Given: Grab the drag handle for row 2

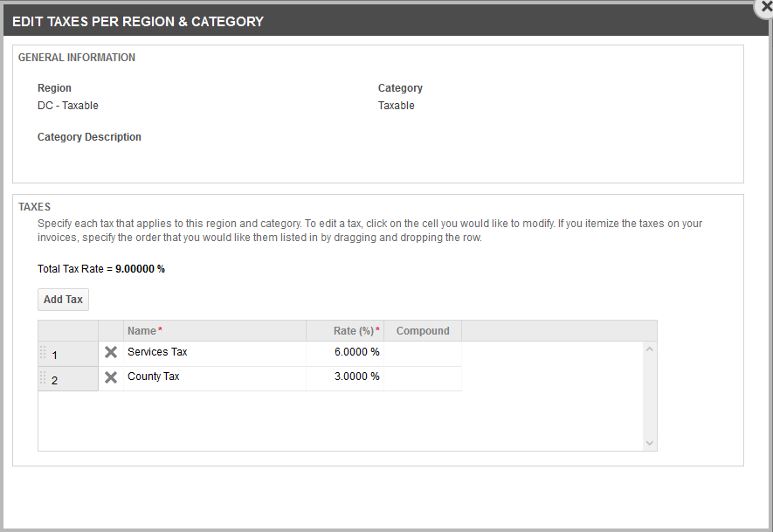Looking at the screenshot, I should point(44,378).
